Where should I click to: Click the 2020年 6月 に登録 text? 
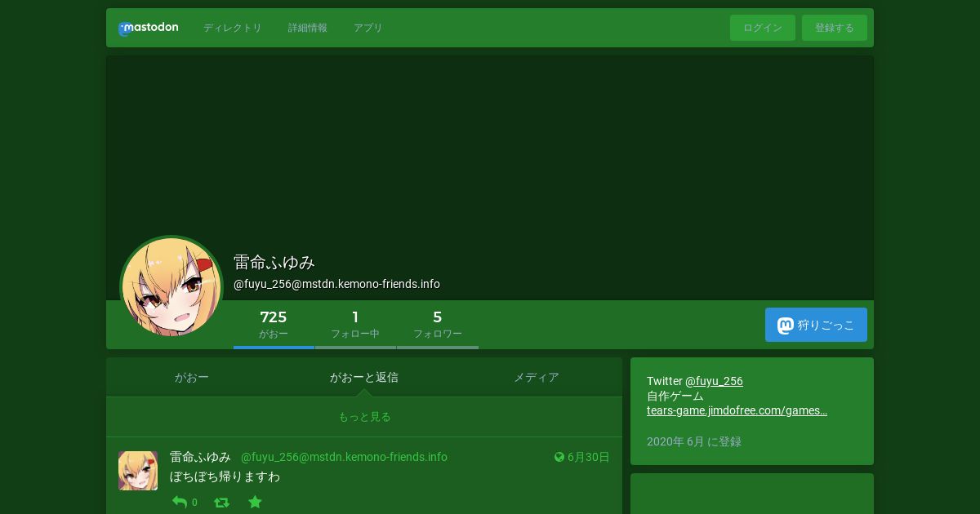click(x=694, y=441)
